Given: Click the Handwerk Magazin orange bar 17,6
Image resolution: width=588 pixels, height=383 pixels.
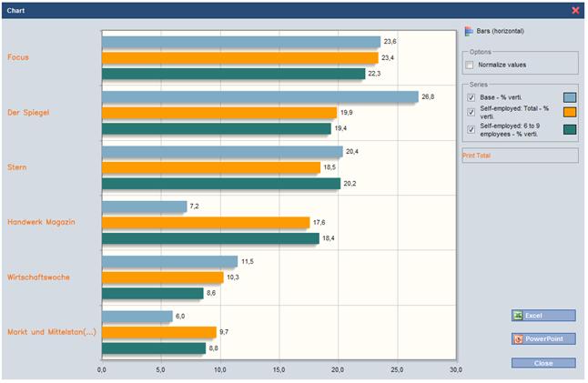Looking at the screenshot, I should (206, 223).
